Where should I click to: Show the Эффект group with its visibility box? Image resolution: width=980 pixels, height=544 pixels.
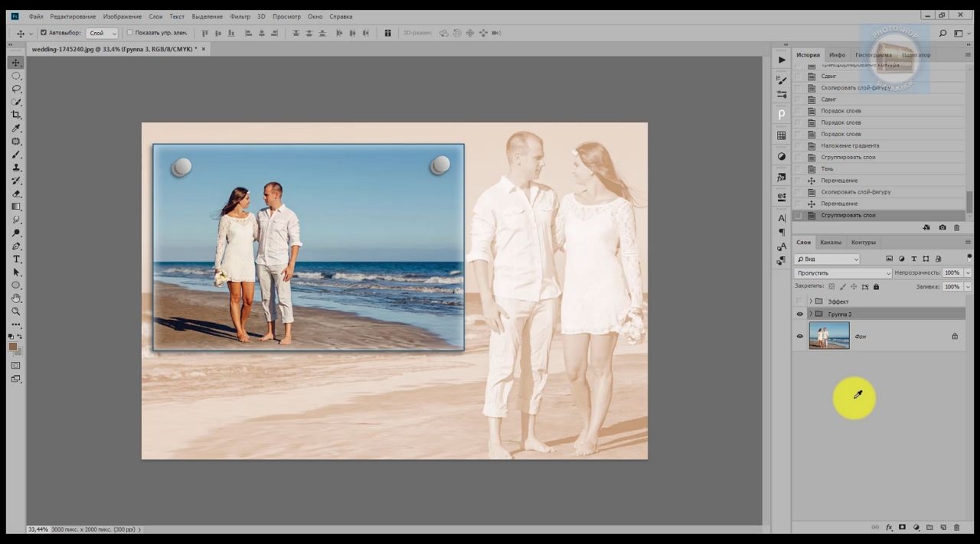(800, 301)
